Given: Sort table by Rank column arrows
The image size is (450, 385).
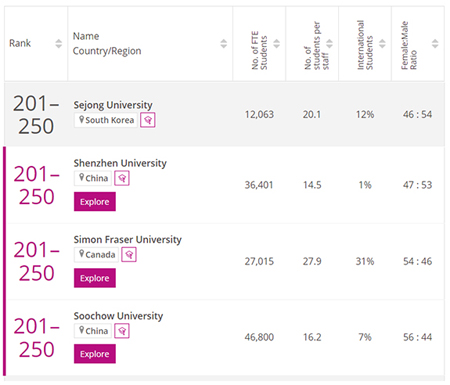Looking at the screenshot, I should [59, 44].
